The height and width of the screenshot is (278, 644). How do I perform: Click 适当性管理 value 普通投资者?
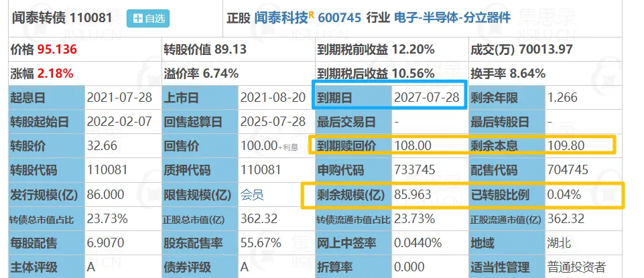pyautogui.click(x=576, y=267)
